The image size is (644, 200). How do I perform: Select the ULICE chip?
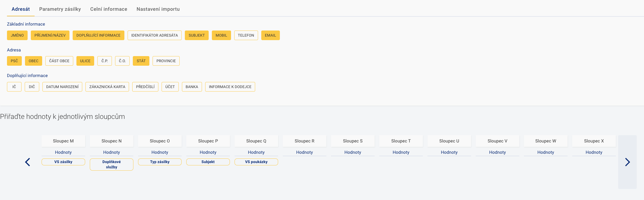[x=85, y=61]
